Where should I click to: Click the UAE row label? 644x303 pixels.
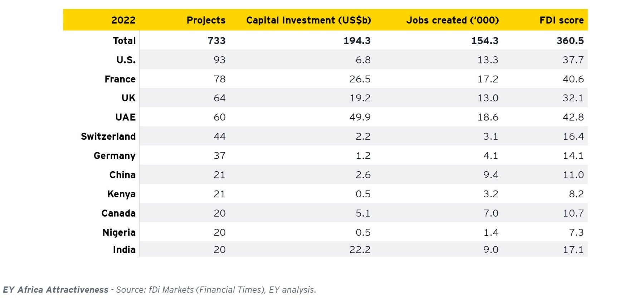coord(125,117)
